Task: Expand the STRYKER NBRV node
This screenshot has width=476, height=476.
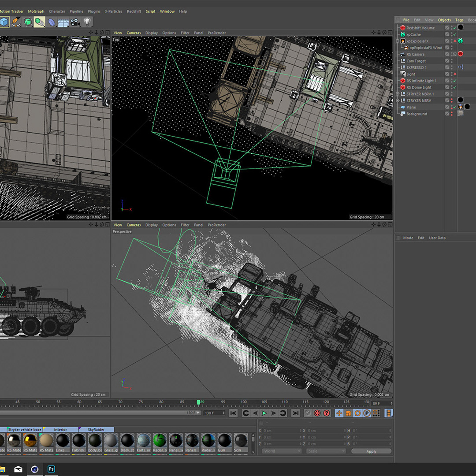Action: tap(398, 100)
